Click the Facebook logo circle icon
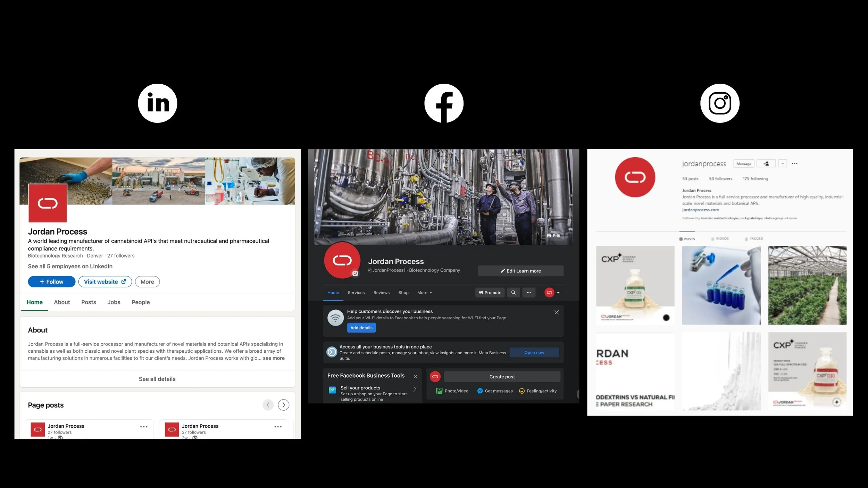This screenshot has width=868, height=488. [444, 103]
